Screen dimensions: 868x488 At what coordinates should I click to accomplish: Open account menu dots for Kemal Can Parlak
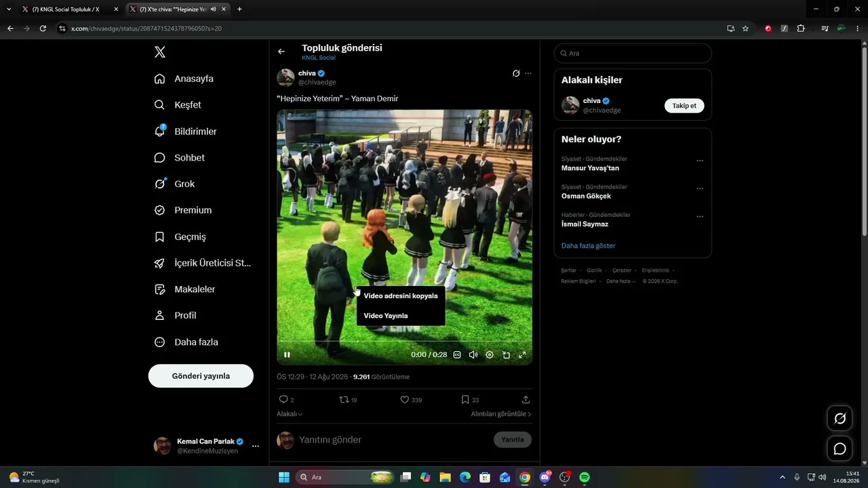tap(256, 446)
